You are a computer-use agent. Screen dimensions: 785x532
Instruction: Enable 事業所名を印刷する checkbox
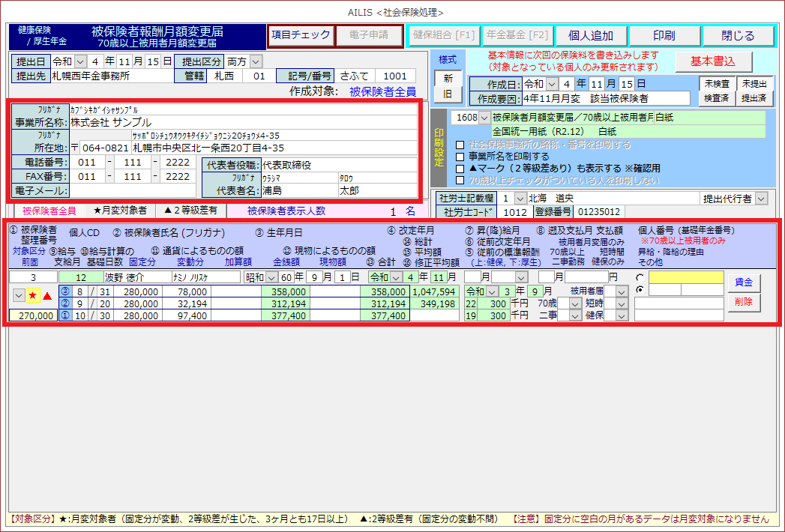tap(461, 157)
